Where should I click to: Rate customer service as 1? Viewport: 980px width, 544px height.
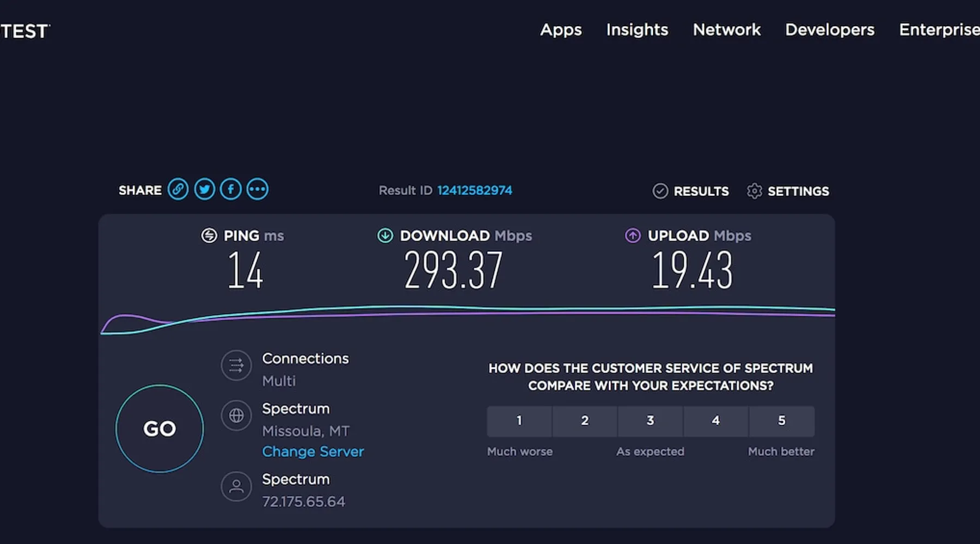(519, 421)
